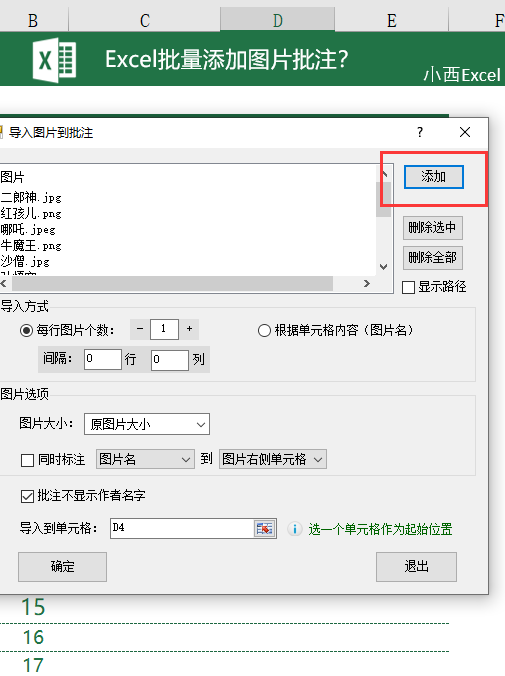Click the column interval 列 input field
505x676 pixels.
(x=169, y=360)
